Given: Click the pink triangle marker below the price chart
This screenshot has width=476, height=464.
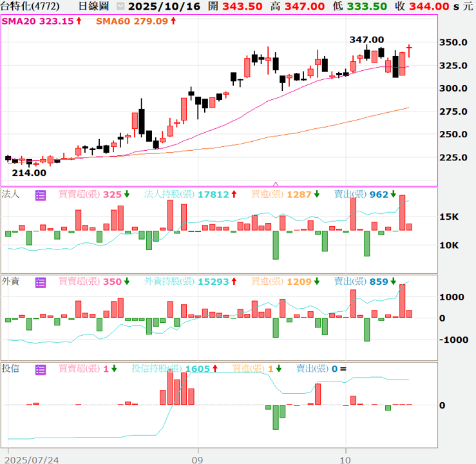Looking at the screenshot, I should click(x=276, y=184).
